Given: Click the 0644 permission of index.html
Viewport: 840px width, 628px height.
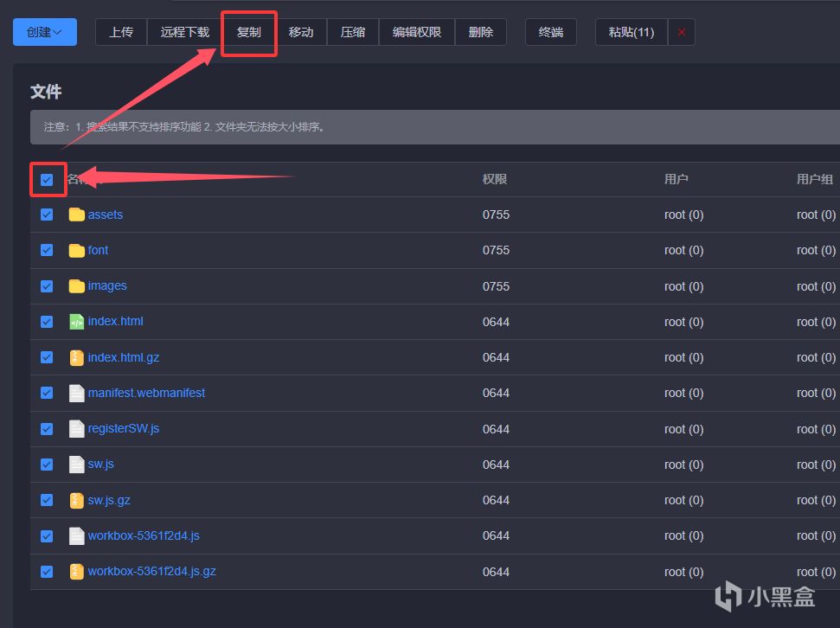Looking at the screenshot, I should pyautogui.click(x=496, y=322).
